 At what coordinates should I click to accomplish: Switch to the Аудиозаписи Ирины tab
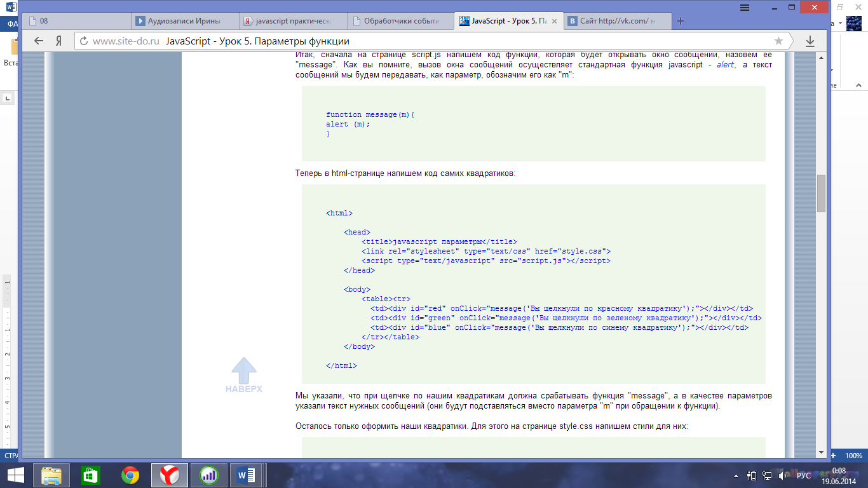(x=184, y=21)
